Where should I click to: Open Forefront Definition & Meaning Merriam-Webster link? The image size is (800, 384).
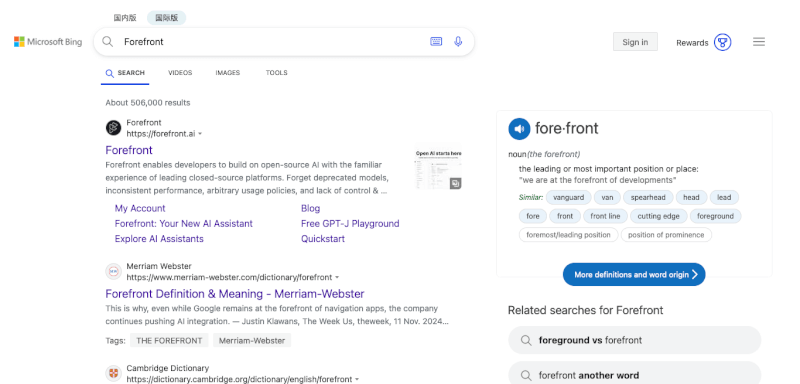point(235,294)
